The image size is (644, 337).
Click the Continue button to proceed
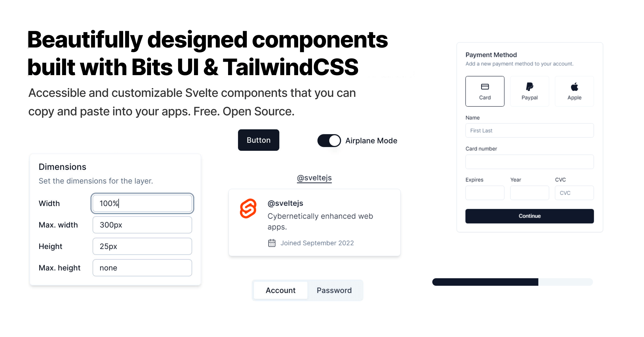click(529, 216)
